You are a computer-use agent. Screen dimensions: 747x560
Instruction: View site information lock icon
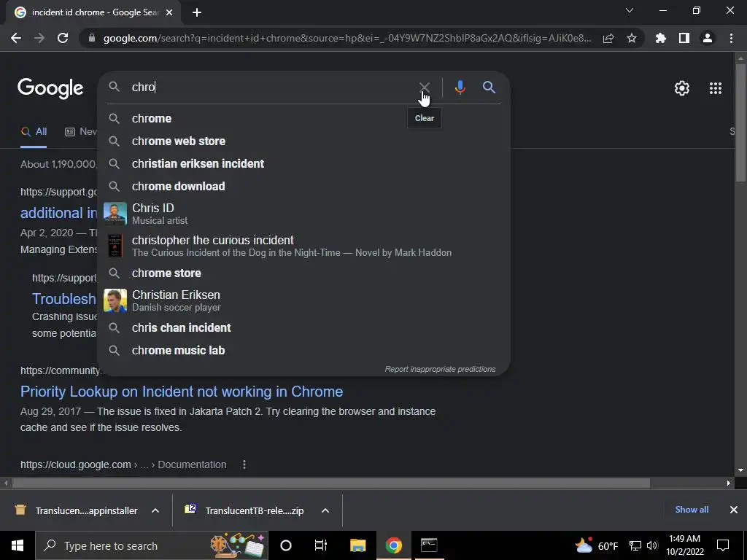92,38
